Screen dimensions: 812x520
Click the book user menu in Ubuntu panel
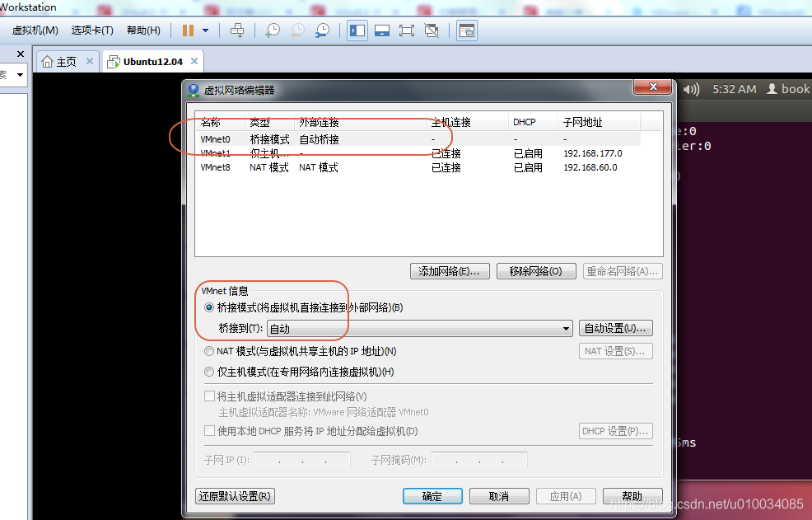tap(788, 89)
